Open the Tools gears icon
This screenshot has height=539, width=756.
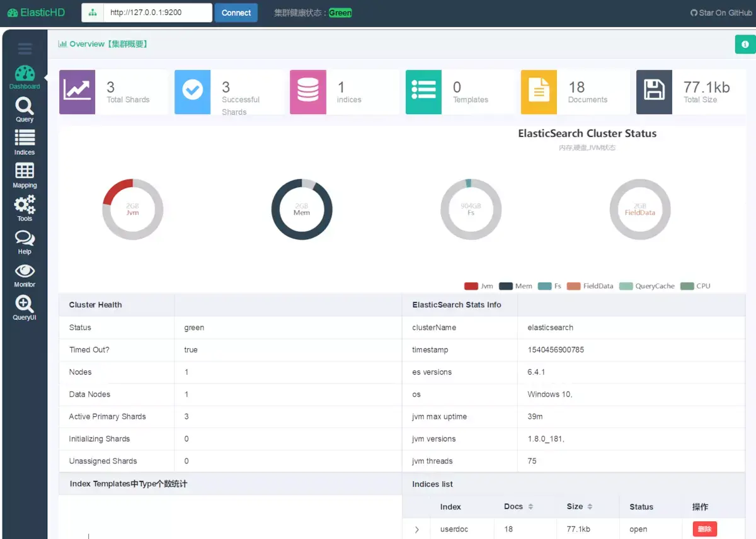25,204
